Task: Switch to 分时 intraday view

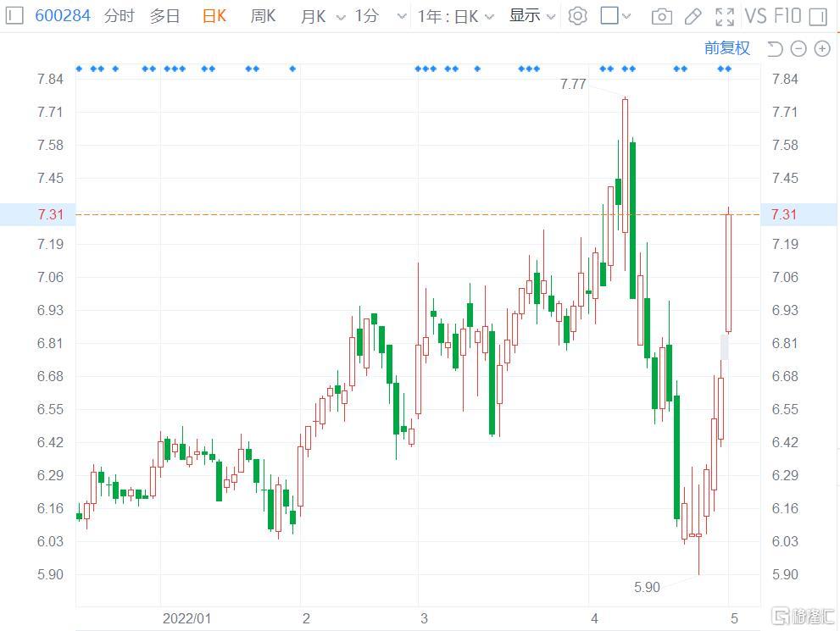Action: (119, 16)
